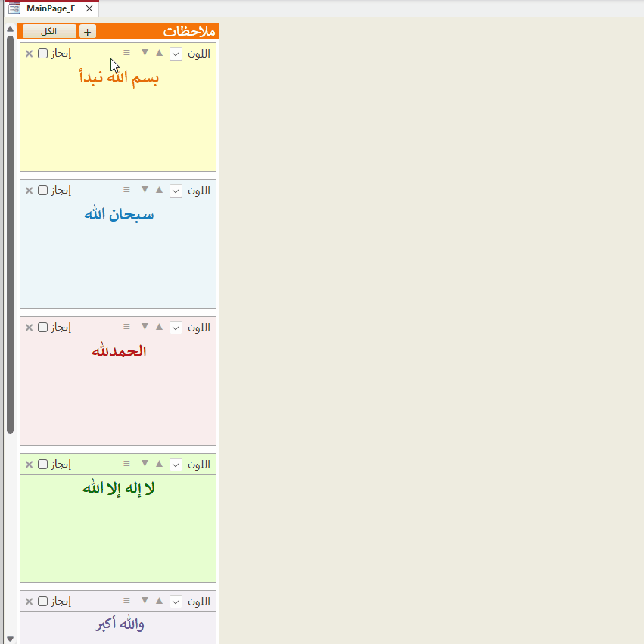Screen dimensions: 644x644
Task: Move the سبحان الله note up
Action: click(159, 190)
